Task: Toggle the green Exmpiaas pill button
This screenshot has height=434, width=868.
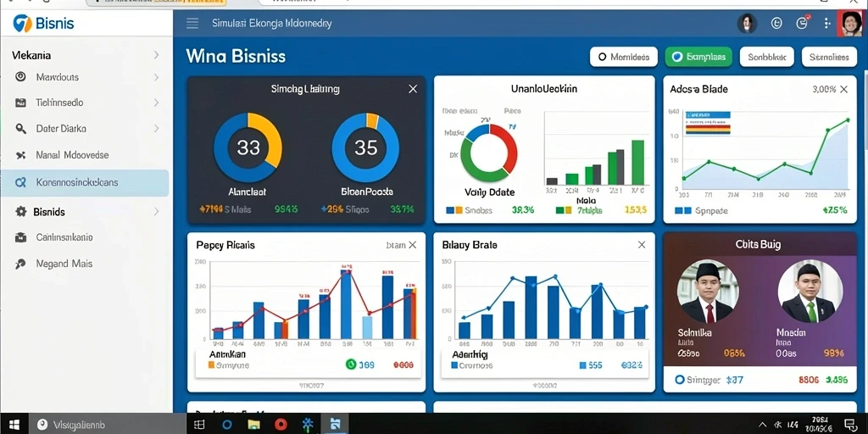Action: tap(698, 57)
